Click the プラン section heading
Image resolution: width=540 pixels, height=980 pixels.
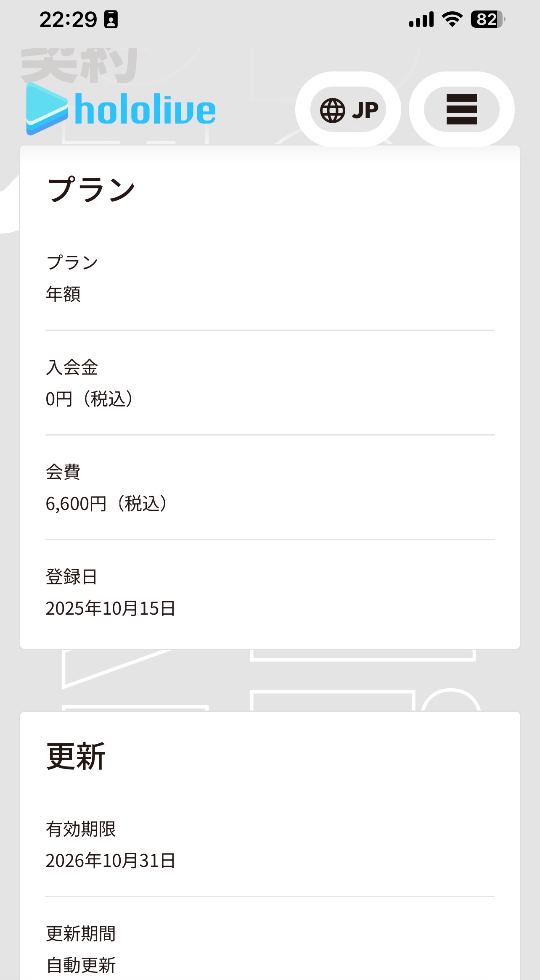tap(91, 190)
